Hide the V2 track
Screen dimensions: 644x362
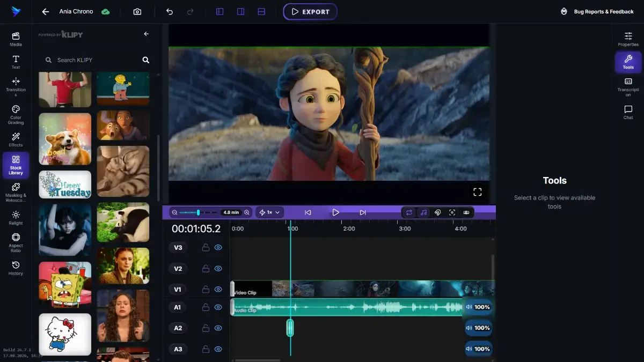(218, 268)
